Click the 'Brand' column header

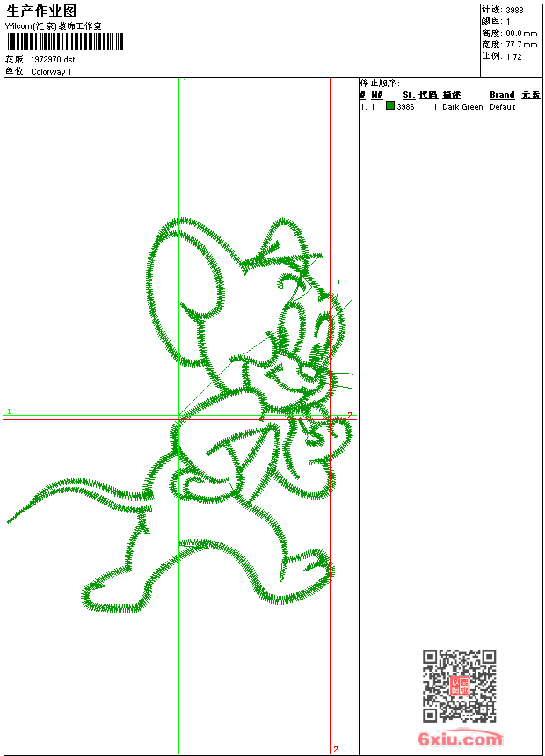(502, 95)
